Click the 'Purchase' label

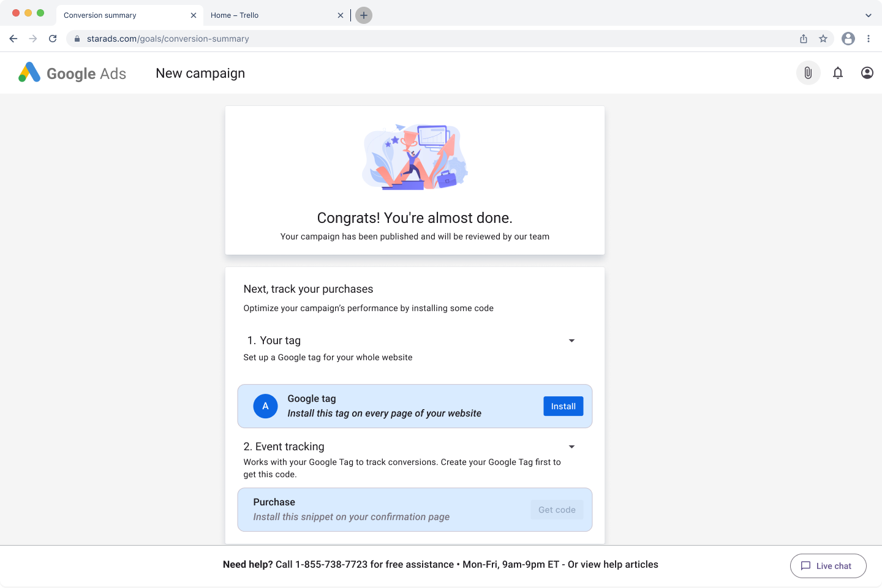274,502
